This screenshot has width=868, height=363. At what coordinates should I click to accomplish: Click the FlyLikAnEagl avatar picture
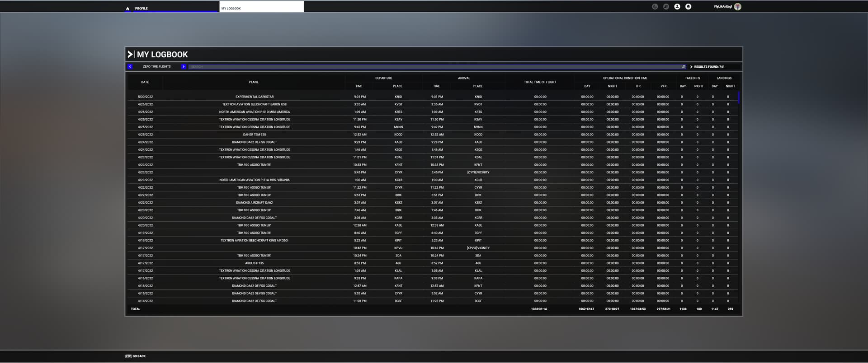[737, 7]
